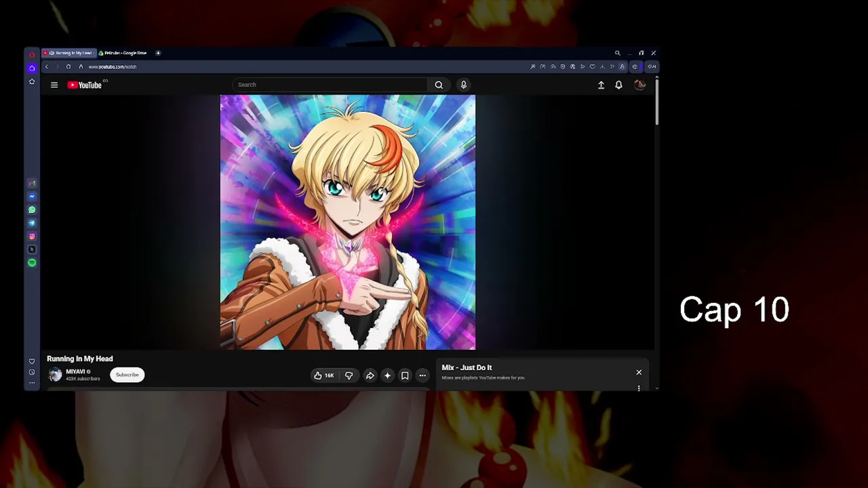The height and width of the screenshot is (488, 868).
Task: Click the Mix - Just Do It heading
Action: click(x=467, y=367)
